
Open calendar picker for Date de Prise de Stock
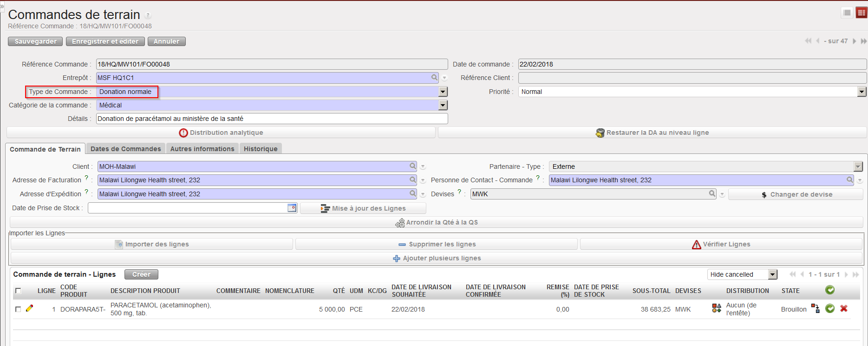pos(292,208)
